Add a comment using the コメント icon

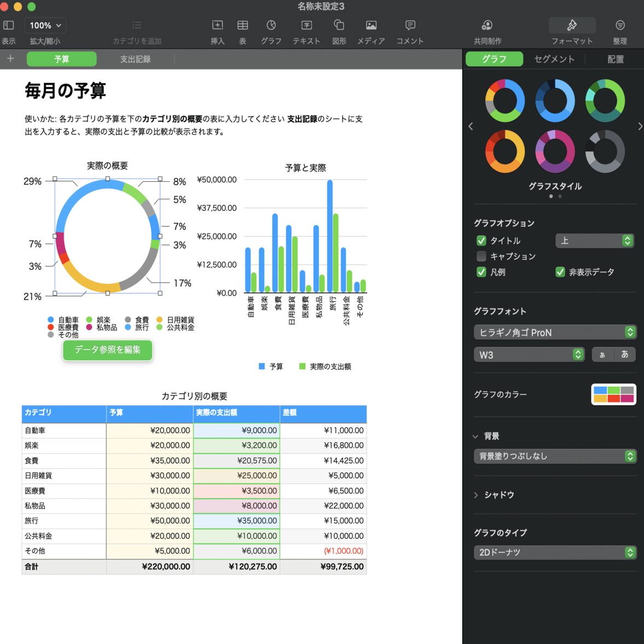410,25
